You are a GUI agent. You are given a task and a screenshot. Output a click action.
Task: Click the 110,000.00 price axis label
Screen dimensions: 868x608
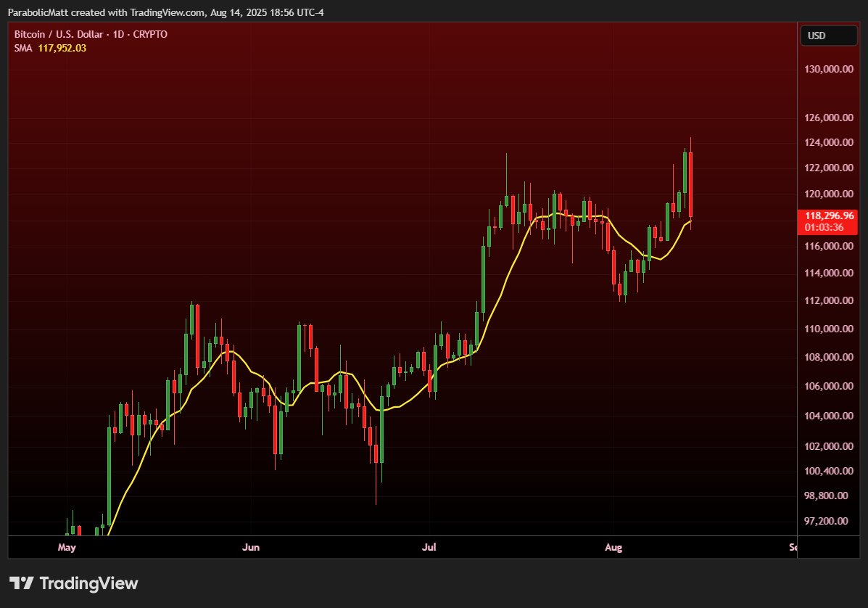[x=828, y=329]
